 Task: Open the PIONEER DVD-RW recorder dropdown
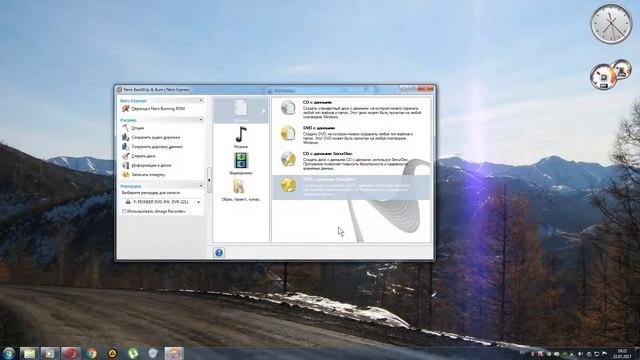tap(198, 202)
